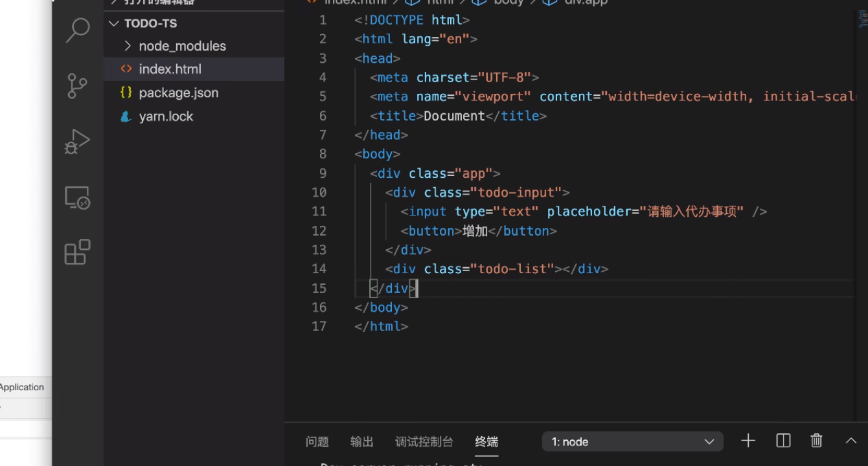Toggle panel maximize with the chevron icon
868x466 pixels.
point(851,441)
